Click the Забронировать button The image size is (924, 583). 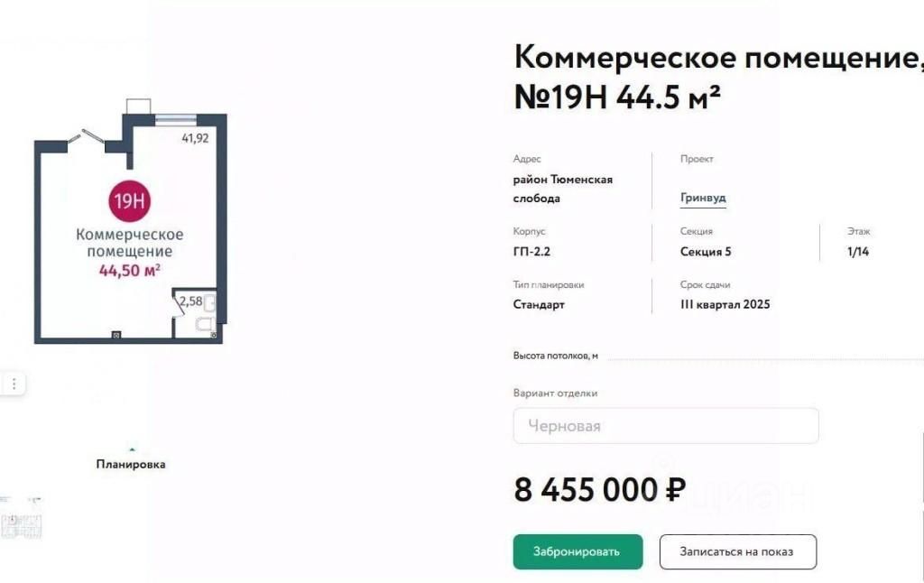pos(577,551)
